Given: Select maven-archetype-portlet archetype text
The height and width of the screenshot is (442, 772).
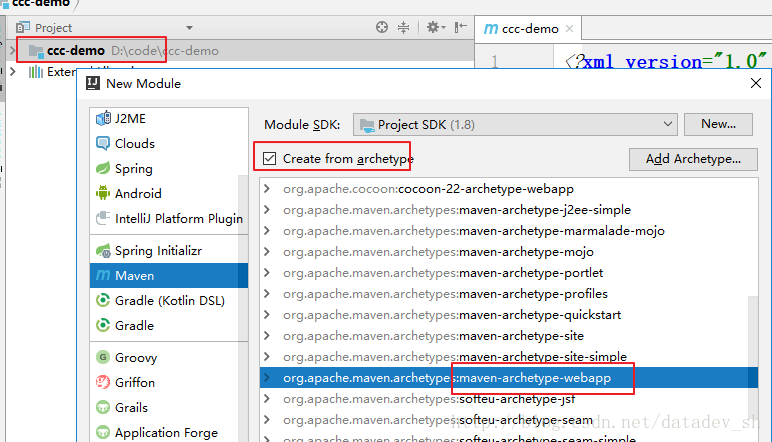Looking at the screenshot, I should coord(531,273).
